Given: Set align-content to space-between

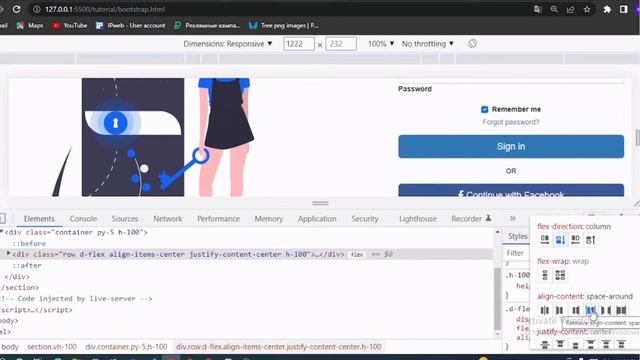Looking at the screenshot, I should click(606, 310).
